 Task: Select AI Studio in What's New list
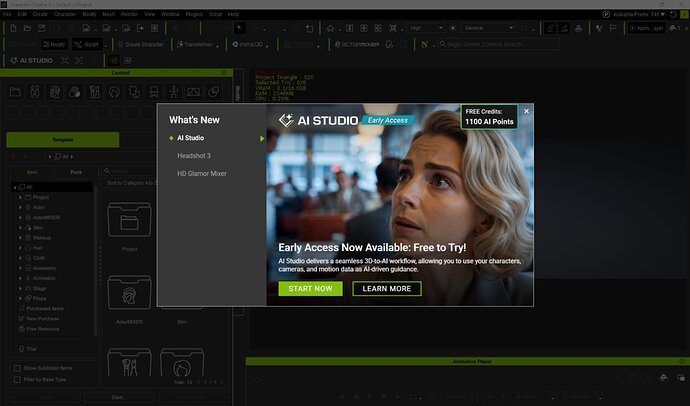point(191,138)
